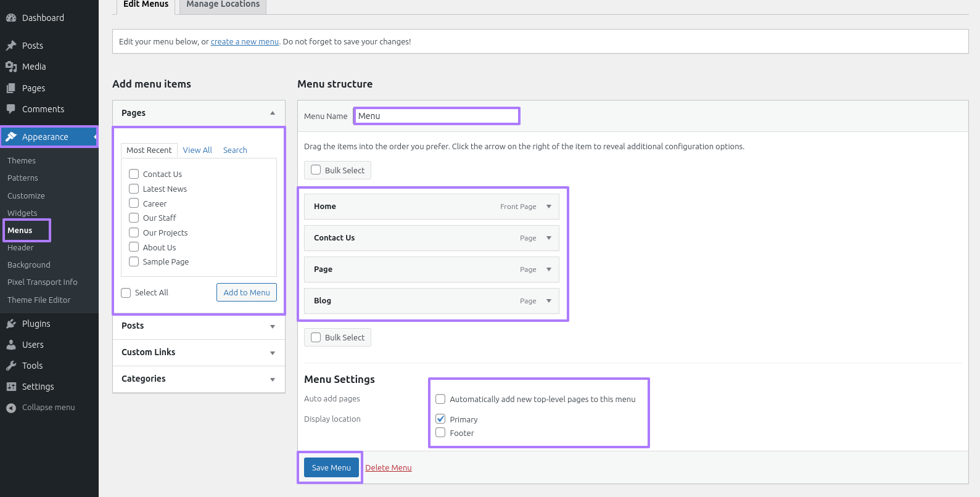This screenshot has height=497, width=980.
Task: Open Menus in Appearance submenu
Action: coord(20,231)
